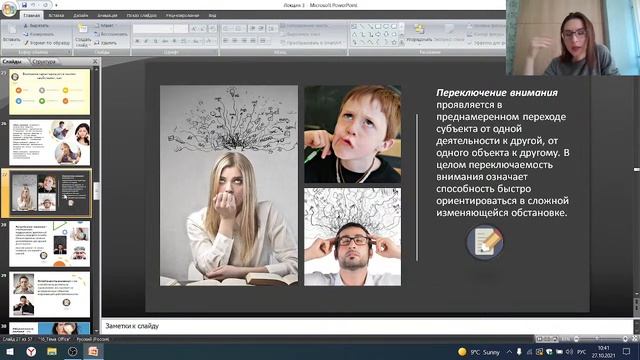Click the zoom out minus button
640x360 pixels.
tap(576, 339)
